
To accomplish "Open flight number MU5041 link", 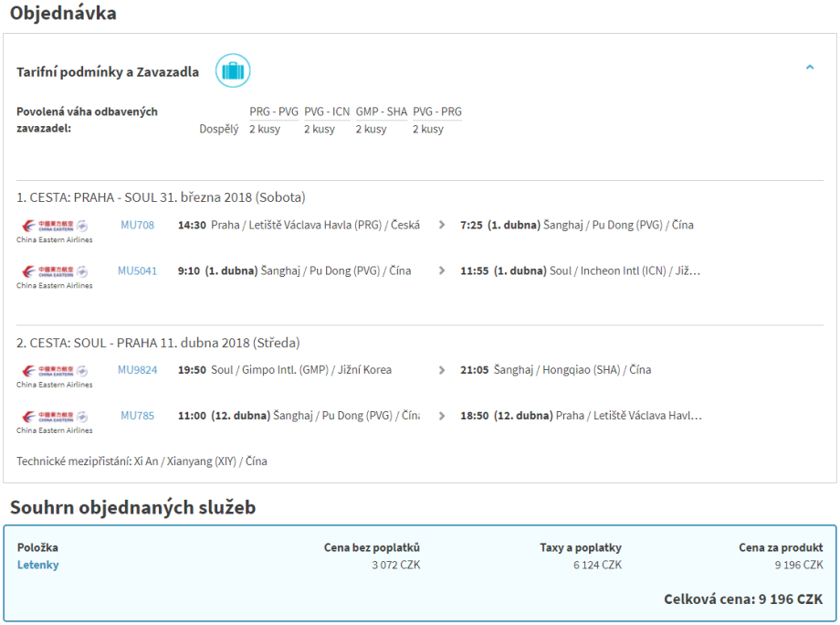I will tap(137, 270).
